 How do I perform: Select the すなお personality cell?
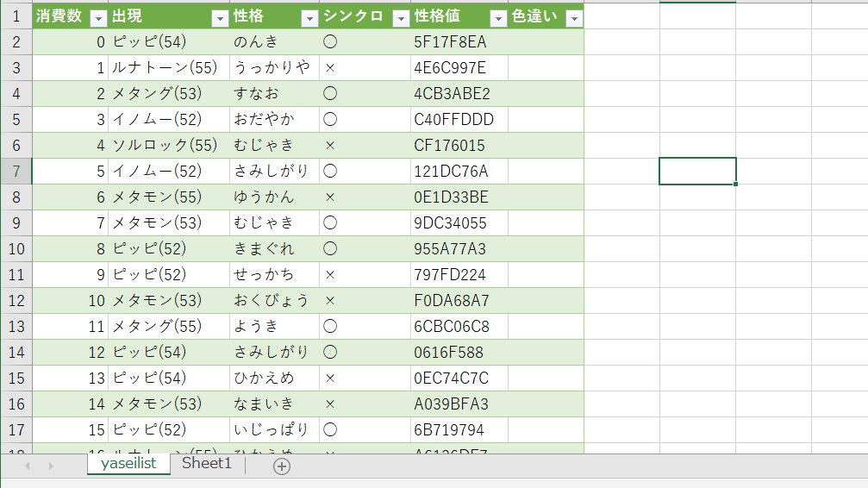click(x=274, y=94)
